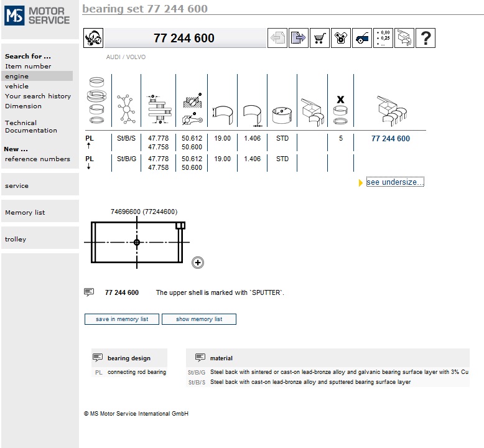This screenshot has width=484, height=448.
Task: Click the product group icon left of item number
Action: (93, 38)
